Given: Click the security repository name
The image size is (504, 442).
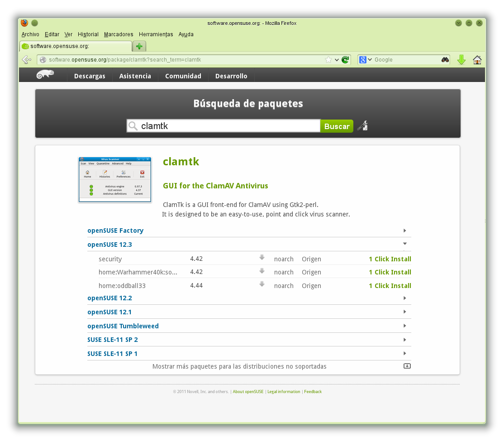Looking at the screenshot, I should tap(110, 259).
